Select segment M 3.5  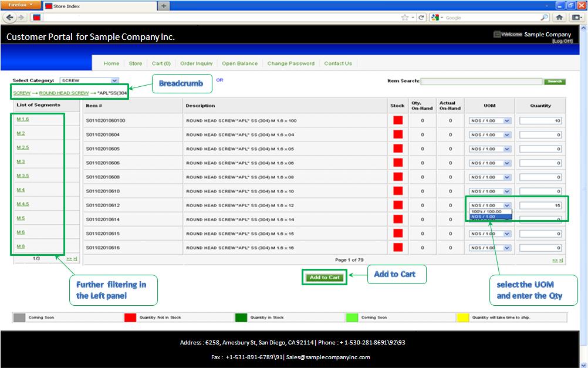(22, 175)
